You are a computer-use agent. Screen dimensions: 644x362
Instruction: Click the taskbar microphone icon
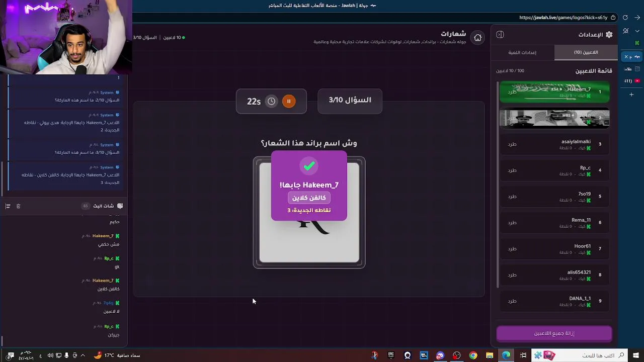point(66,355)
